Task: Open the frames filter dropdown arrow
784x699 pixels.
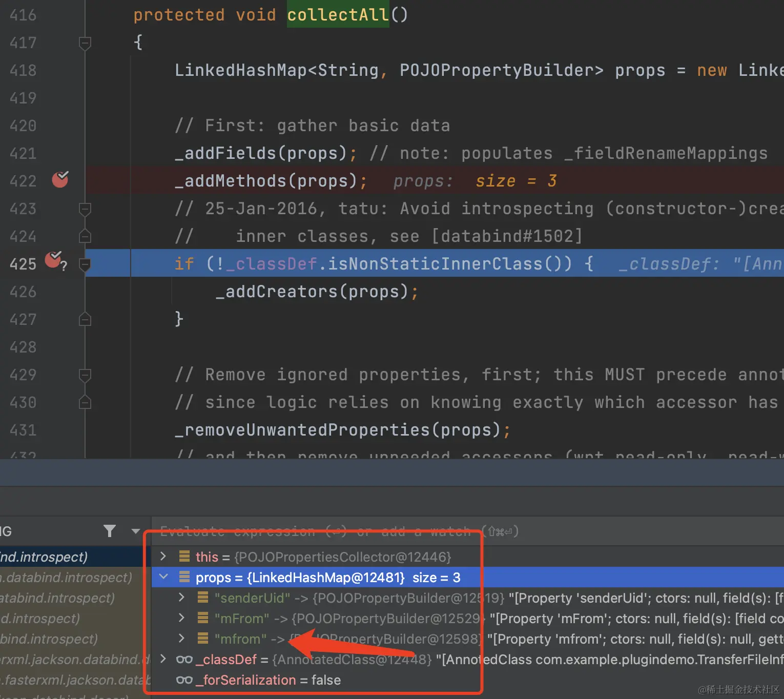Action: click(x=136, y=531)
